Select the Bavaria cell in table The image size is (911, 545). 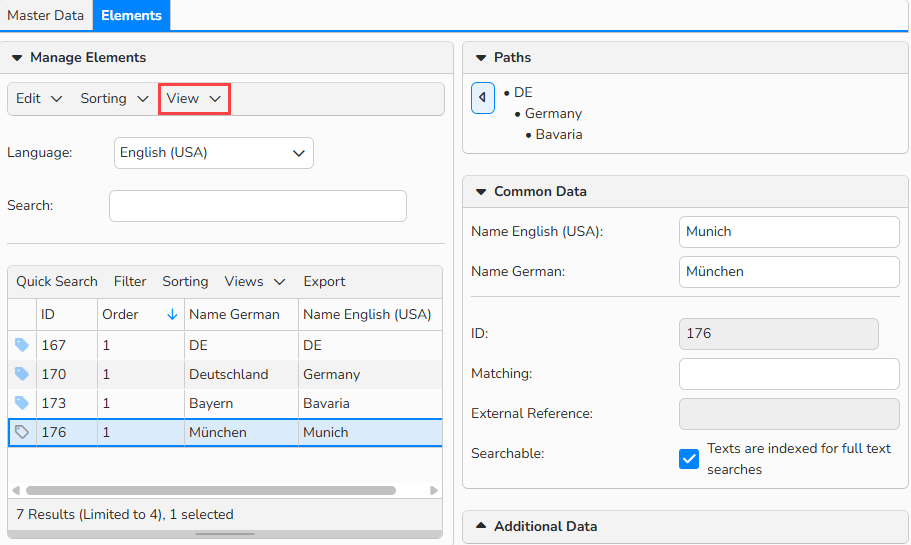pyautogui.click(x=370, y=403)
